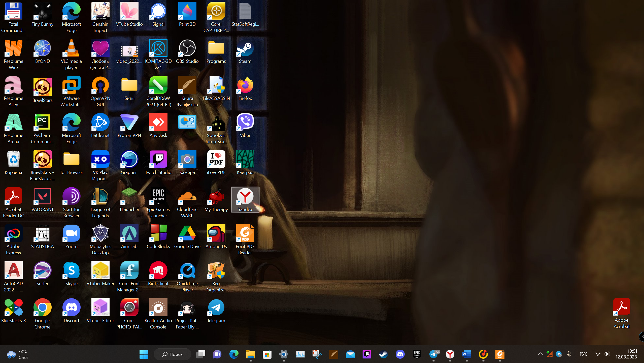
Task: Select the Tor Browser folder
Action: 71,162
